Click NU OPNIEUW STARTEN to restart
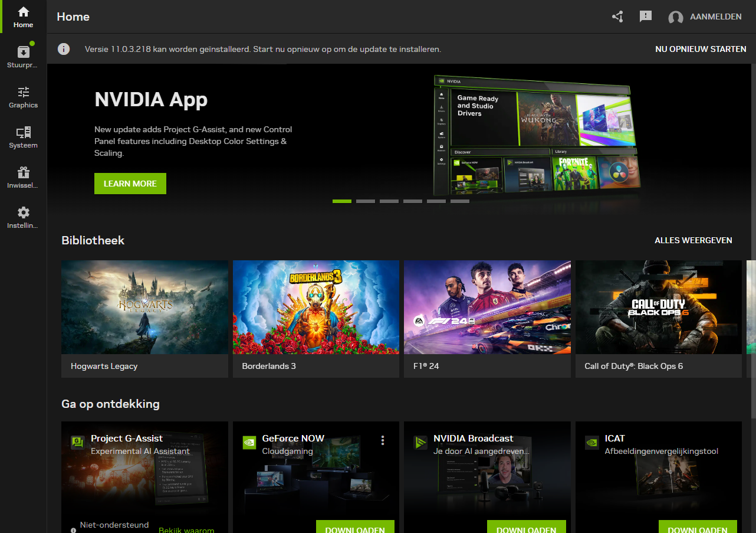This screenshot has width=756, height=533. [x=701, y=49]
